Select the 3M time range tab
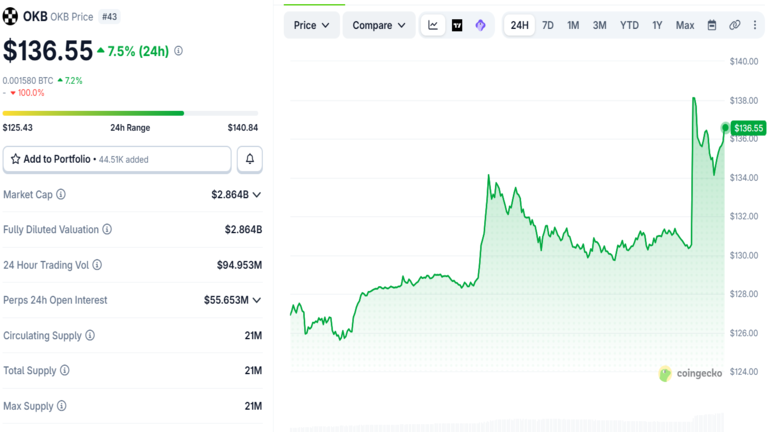Image resolution: width=768 pixels, height=432 pixels. [x=600, y=25]
